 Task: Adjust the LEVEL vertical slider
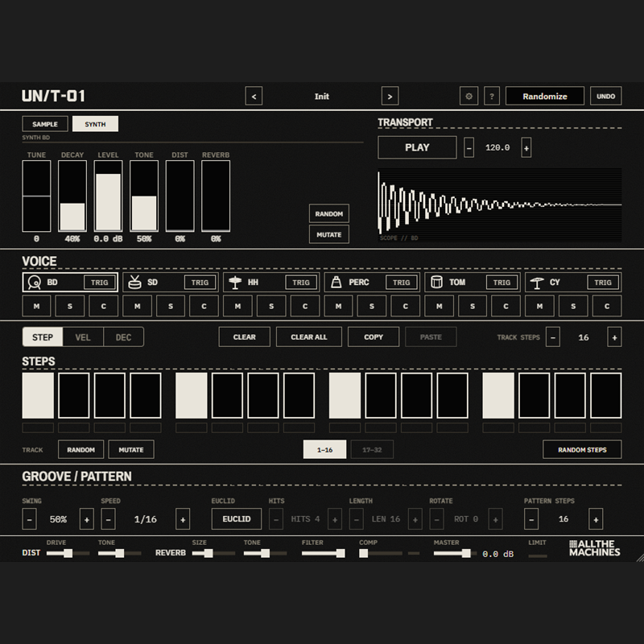[x=108, y=196]
